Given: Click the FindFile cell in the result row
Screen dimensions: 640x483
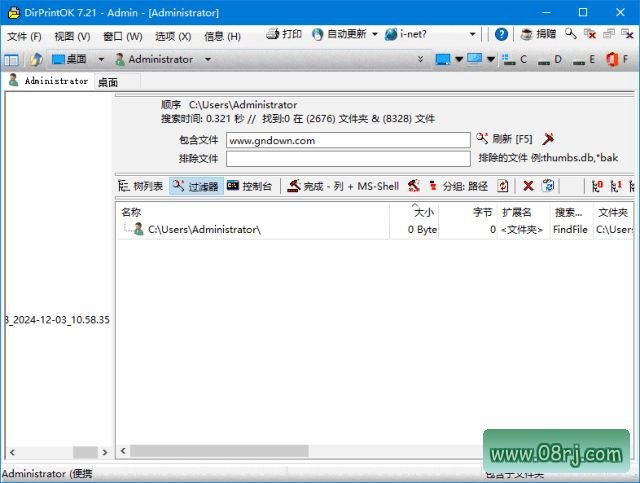Looking at the screenshot, I should [x=570, y=229].
